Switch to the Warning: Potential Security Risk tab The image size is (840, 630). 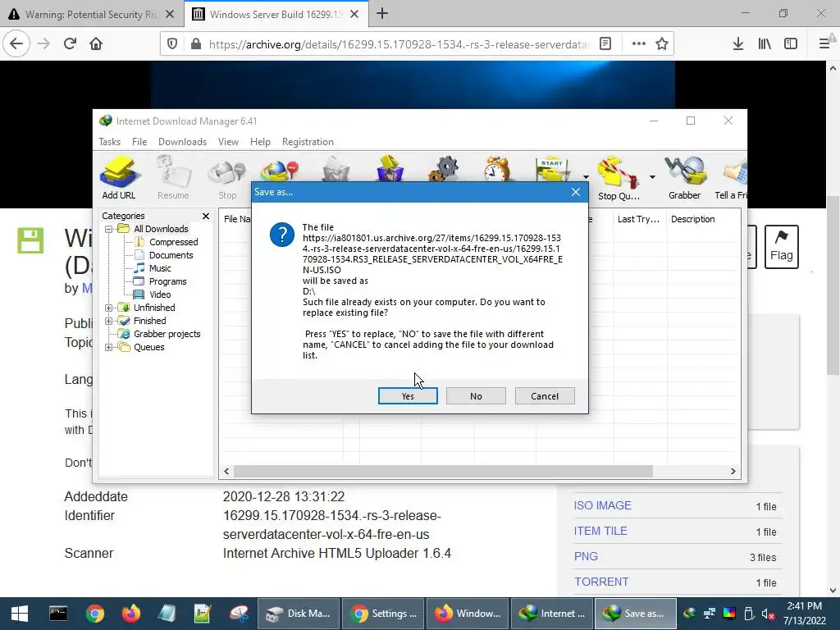(92, 15)
